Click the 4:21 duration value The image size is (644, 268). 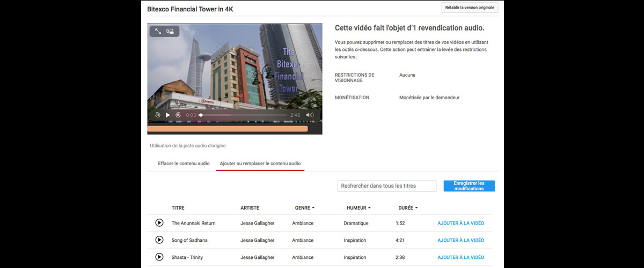click(x=400, y=240)
